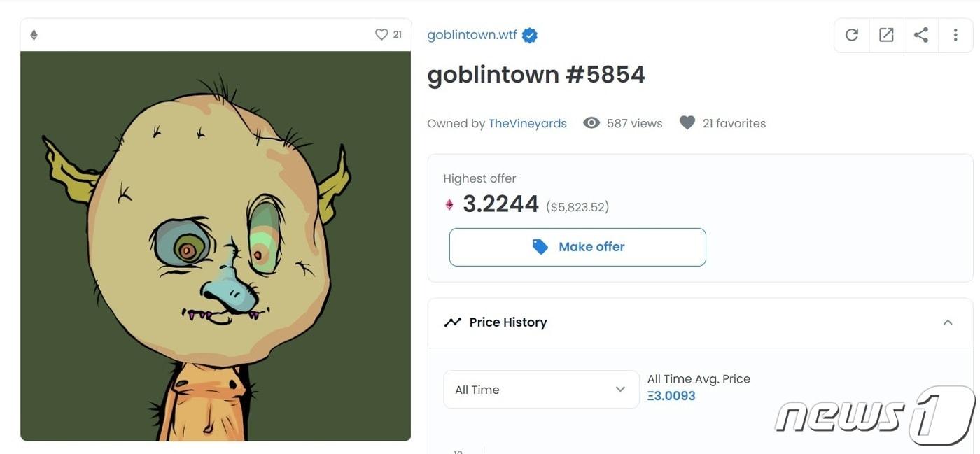Click the Ξ3.0093 average price value
Viewport: 980px width, 454px height.
pos(671,396)
